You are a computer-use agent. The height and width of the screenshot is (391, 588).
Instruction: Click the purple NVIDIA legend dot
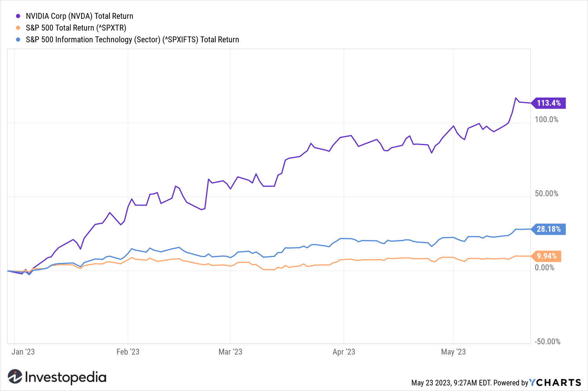click(18, 16)
